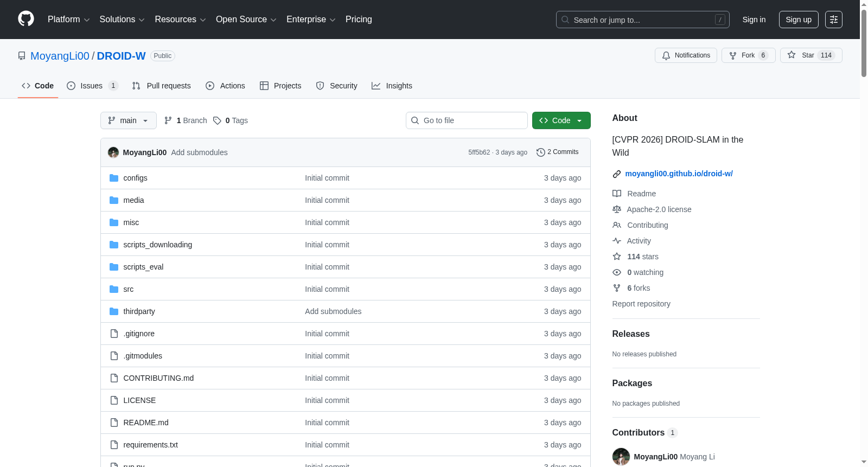Click the folder icon beside configs

tap(114, 178)
